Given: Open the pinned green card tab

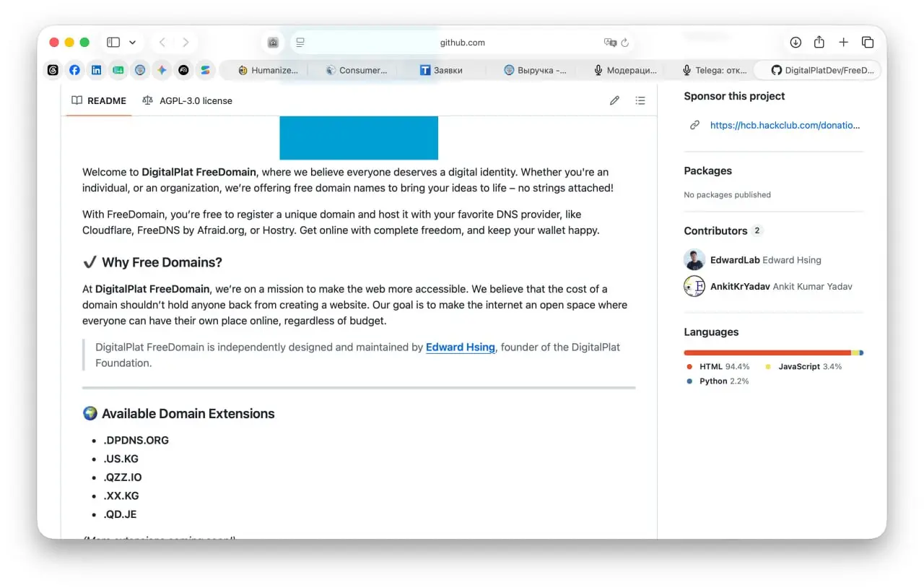Looking at the screenshot, I should 118,70.
